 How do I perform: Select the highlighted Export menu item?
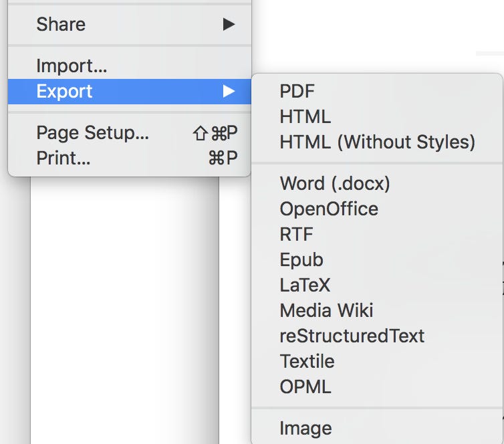[x=129, y=92]
